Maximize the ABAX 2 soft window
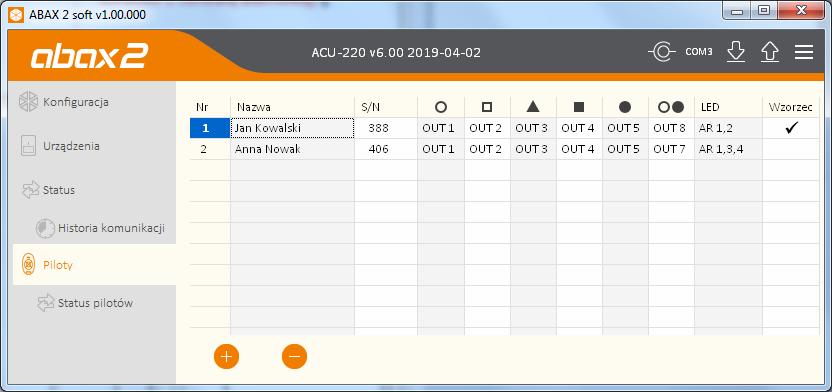 point(764,11)
